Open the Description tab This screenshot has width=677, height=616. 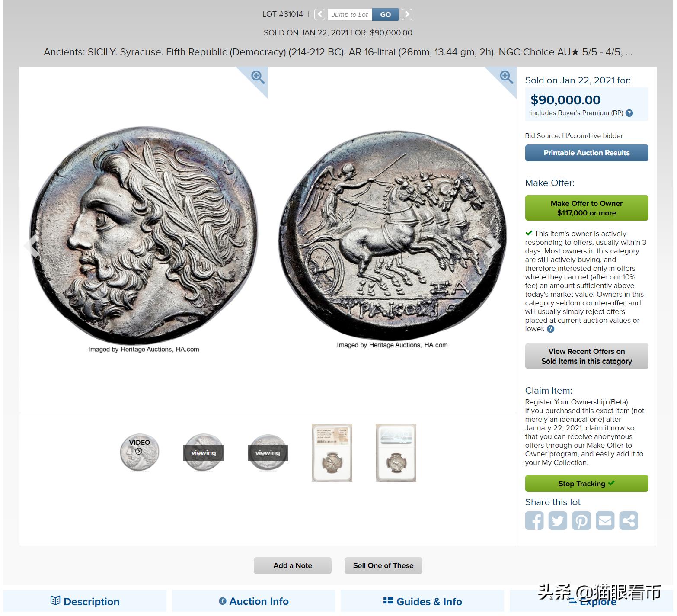tap(85, 601)
